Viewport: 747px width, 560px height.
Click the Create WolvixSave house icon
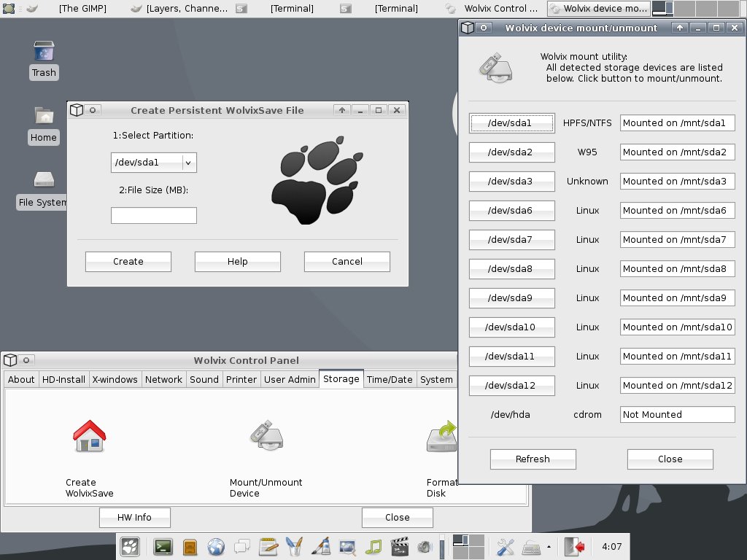coord(89,436)
